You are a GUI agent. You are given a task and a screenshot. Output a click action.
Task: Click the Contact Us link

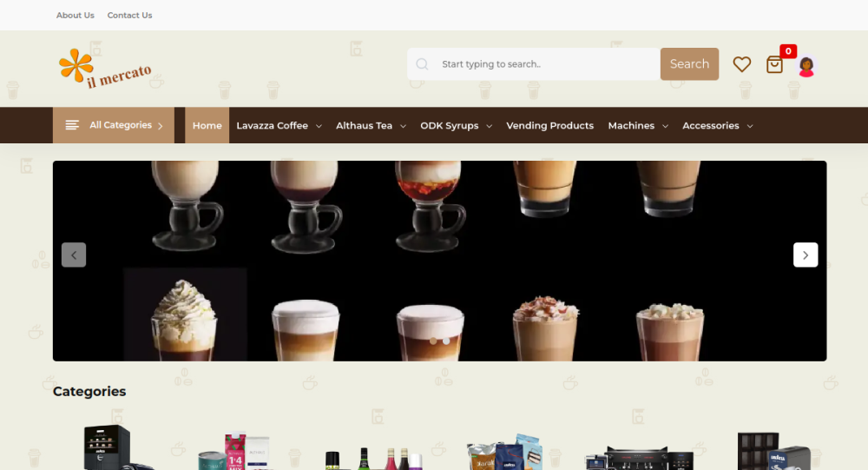click(129, 16)
